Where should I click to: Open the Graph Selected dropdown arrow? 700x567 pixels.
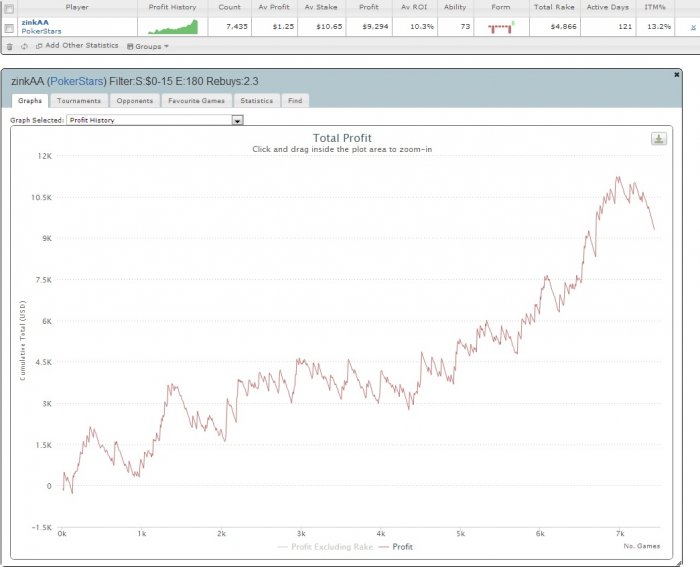pos(238,120)
